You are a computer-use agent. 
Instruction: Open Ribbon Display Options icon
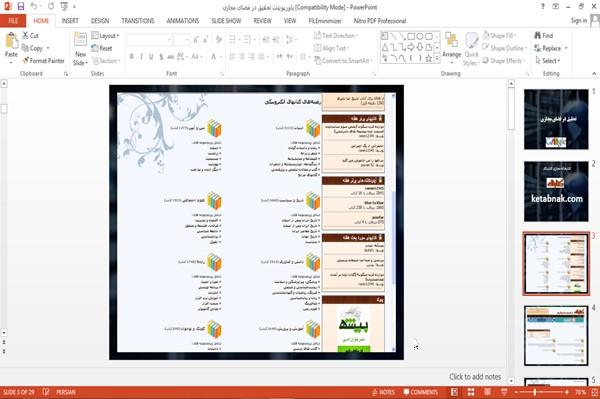pyautogui.click(x=556, y=7)
